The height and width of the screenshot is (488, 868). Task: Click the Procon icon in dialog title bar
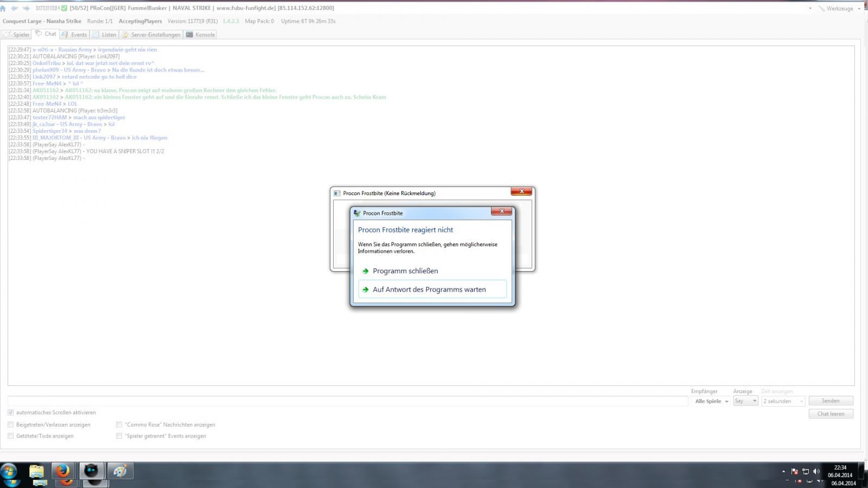point(357,213)
